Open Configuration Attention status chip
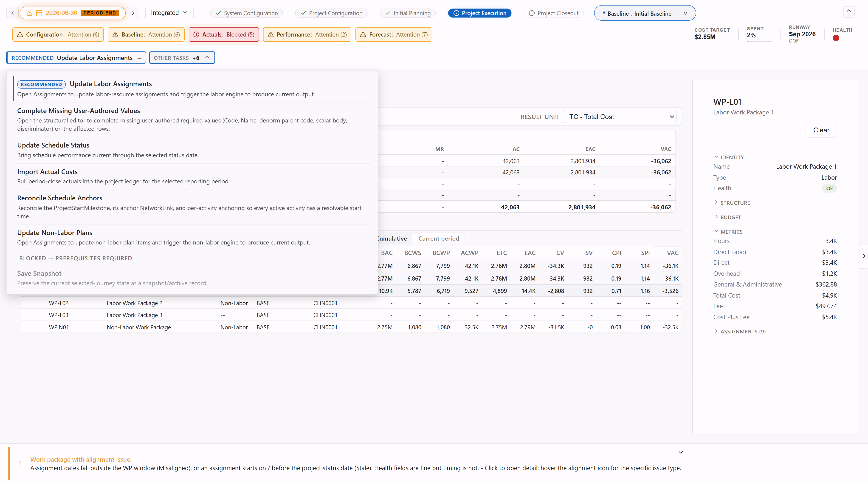This screenshot has width=868, height=483. (x=58, y=34)
